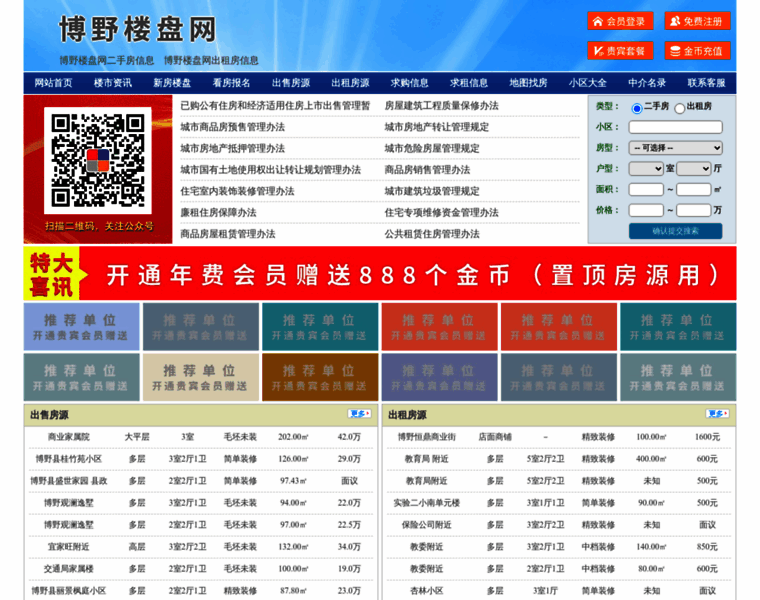The height and width of the screenshot is (600, 760).
Task: Submit search with 确认提交搜索 button
Action: click(675, 231)
